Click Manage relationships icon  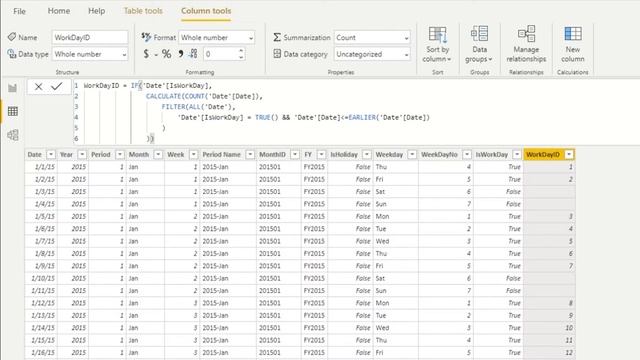tap(526, 34)
